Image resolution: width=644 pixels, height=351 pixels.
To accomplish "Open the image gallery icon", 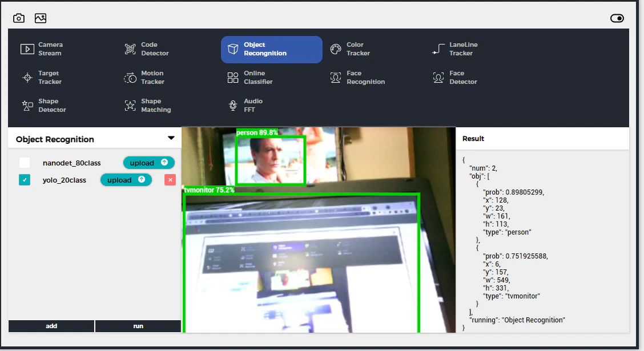I will pos(40,18).
